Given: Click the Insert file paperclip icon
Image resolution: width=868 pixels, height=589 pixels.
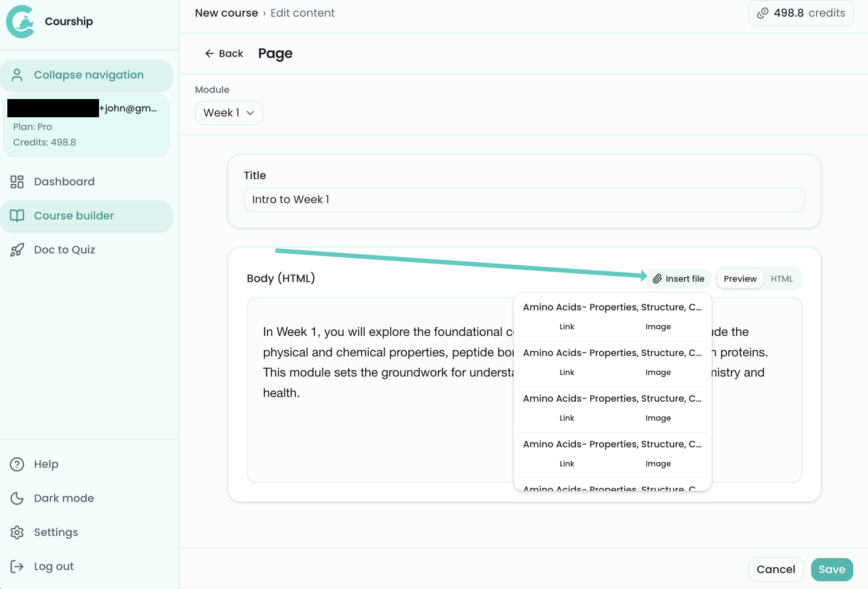Looking at the screenshot, I should tap(657, 279).
